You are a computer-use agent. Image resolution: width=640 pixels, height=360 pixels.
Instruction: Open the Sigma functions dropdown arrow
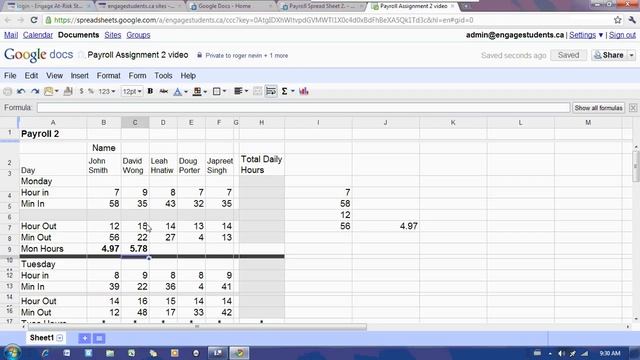point(293,92)
